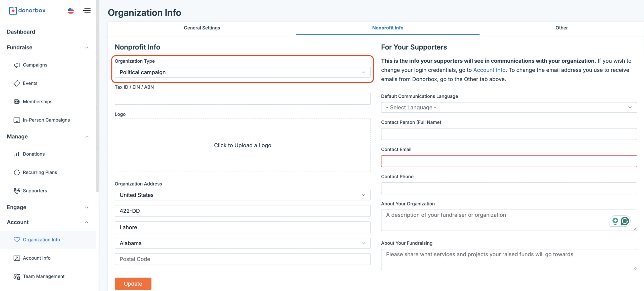
Task: Click the Donorbox logo
Action: click(27, 11)
